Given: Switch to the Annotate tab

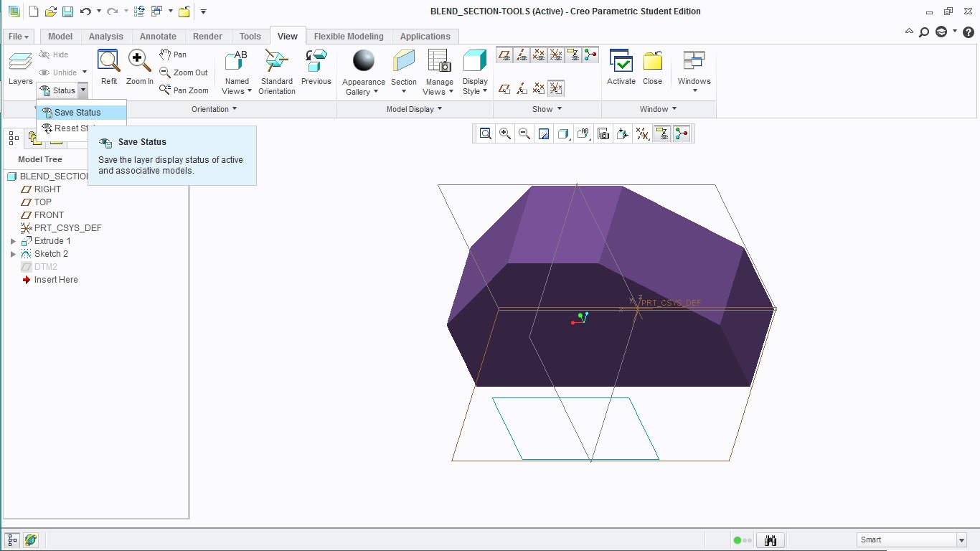Looking at the screenshot, I should 158,37.
